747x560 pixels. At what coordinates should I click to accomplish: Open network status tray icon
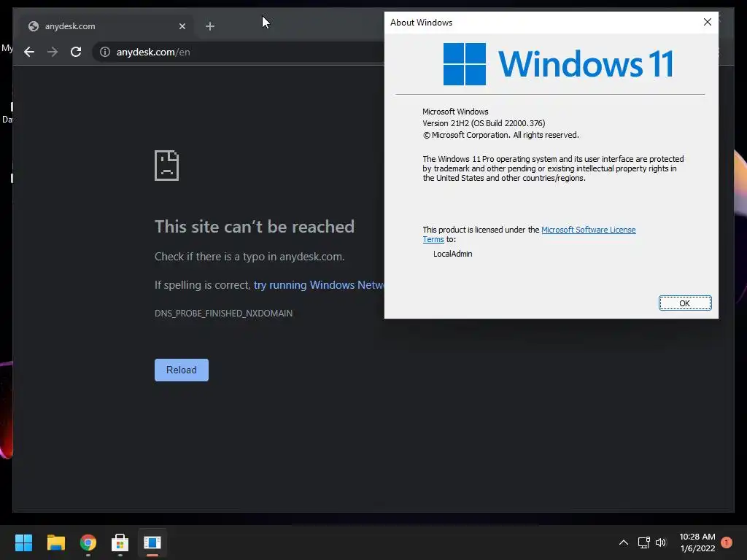click(643, 542)
